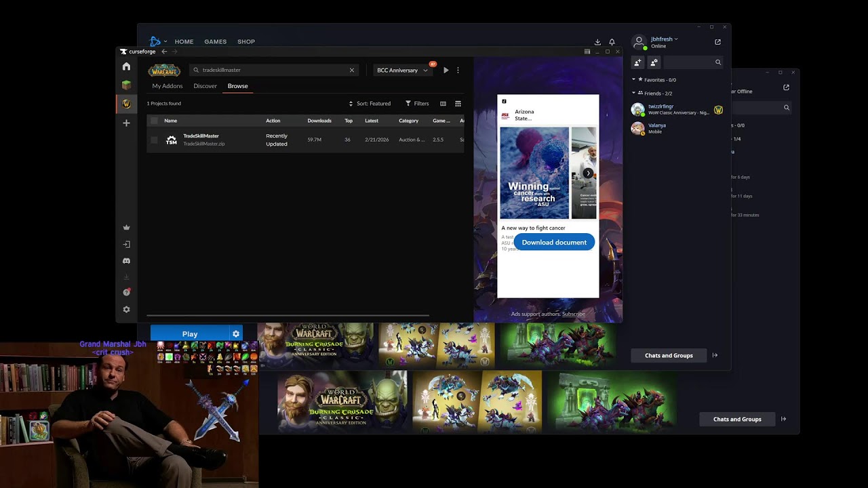This screenshot has height=488, width=868.
Task: Click search icon in background Battle.net window
Action: [x=787, y=107]
